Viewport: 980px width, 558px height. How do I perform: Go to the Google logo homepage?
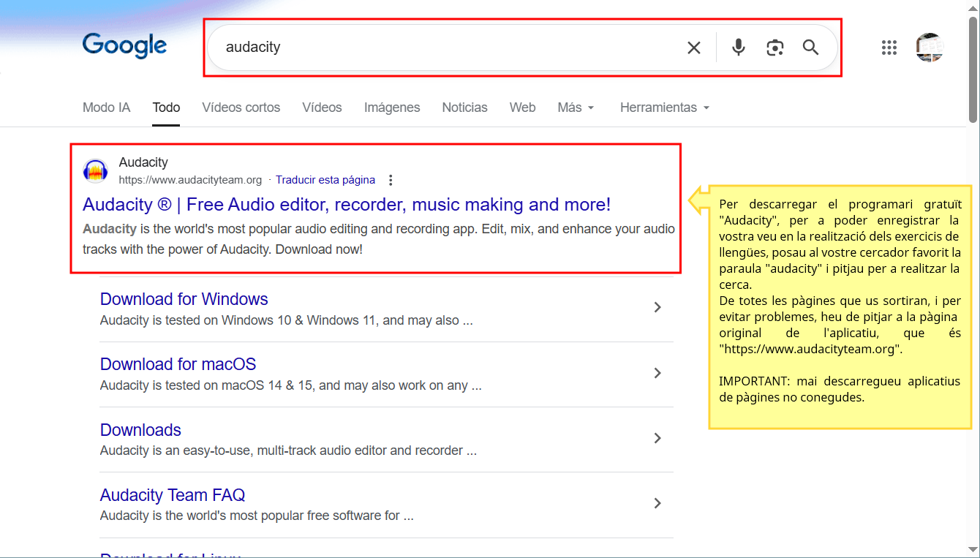[124, 45]
